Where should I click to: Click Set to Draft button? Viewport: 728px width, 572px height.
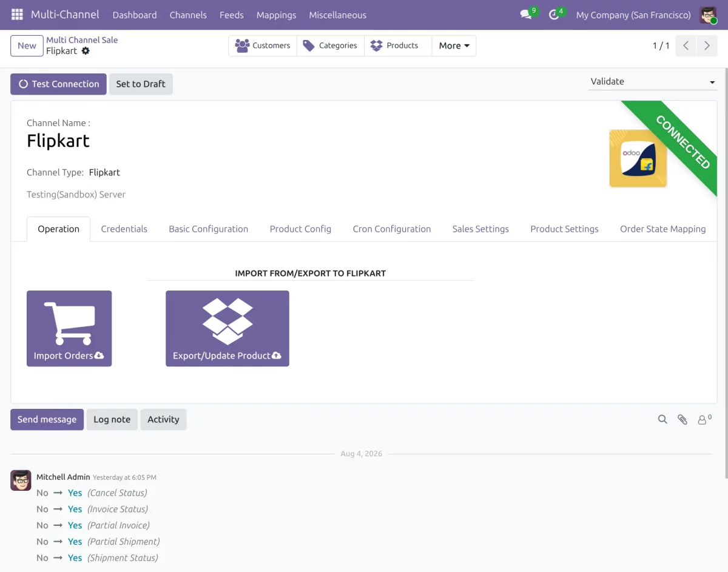(141, 84)
